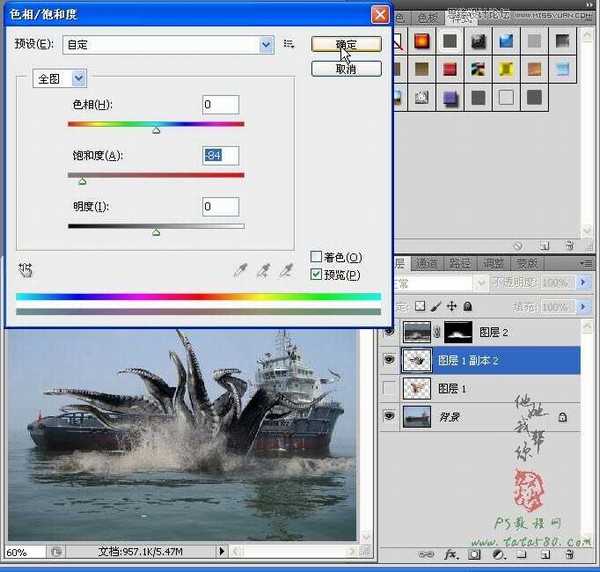Click the layer fx styles icon
The width and height of the screenshot is (600, 572).
pos(452,553)
